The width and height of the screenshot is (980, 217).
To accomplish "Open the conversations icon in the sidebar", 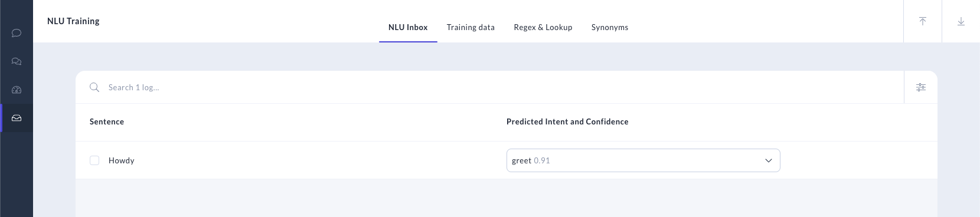I will coord(17,61).
